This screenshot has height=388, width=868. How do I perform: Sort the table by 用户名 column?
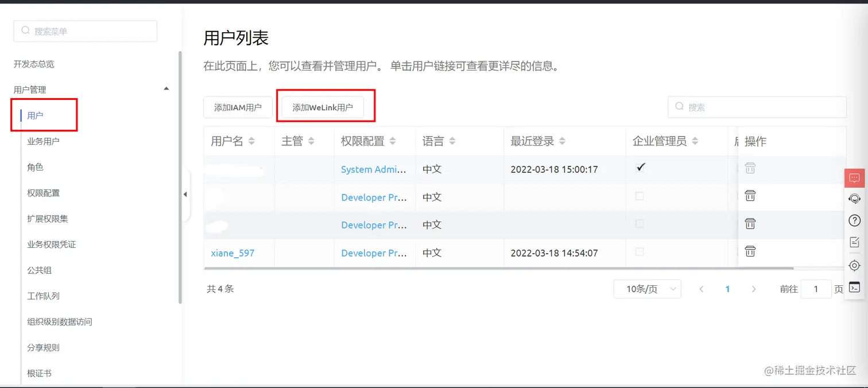pos(251,141)
